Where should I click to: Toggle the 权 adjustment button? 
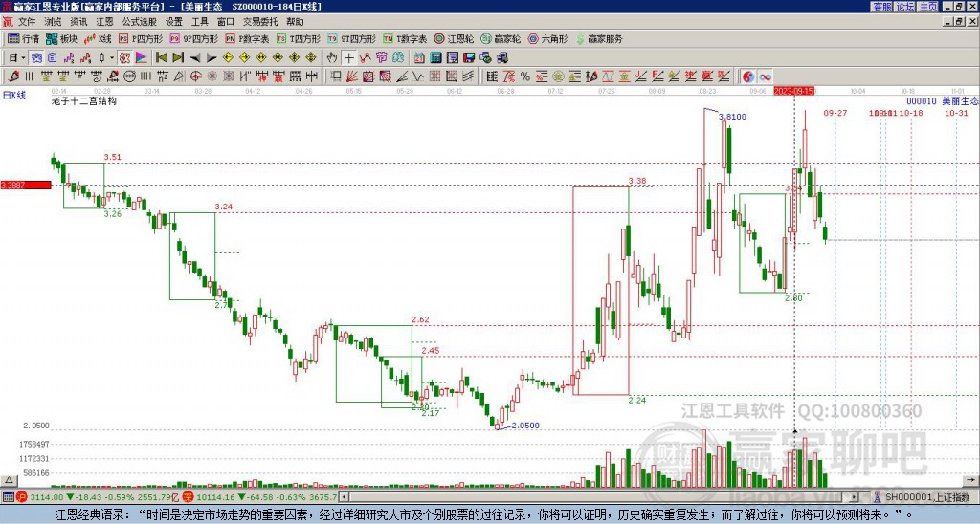coord(124,58)
